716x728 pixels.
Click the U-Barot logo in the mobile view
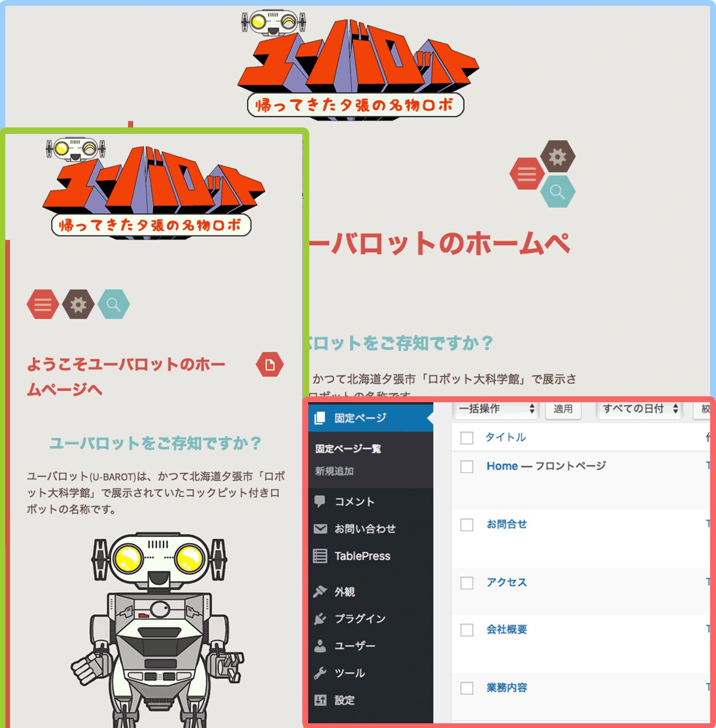click(x=154, y=188)
